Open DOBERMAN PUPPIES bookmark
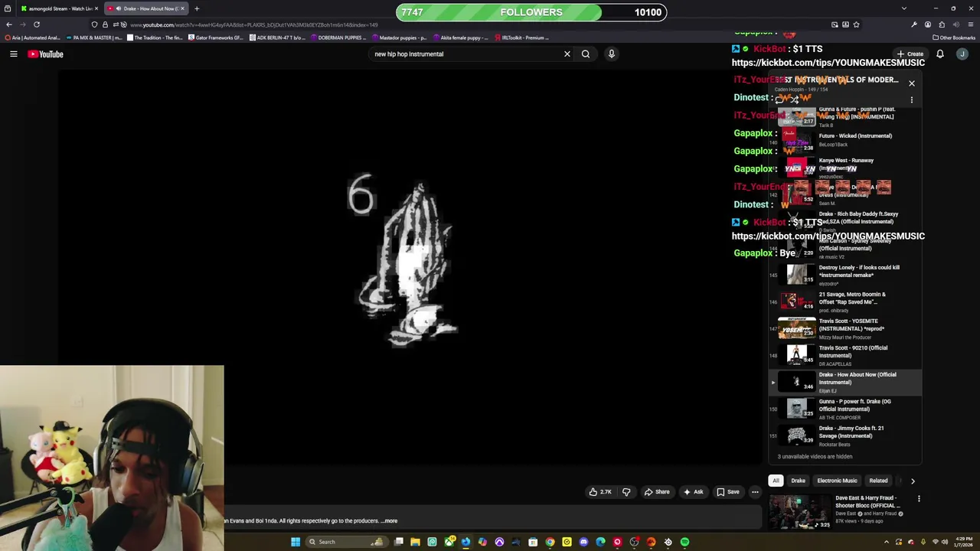This screenshot has height=551, width=980. [337, 37]
